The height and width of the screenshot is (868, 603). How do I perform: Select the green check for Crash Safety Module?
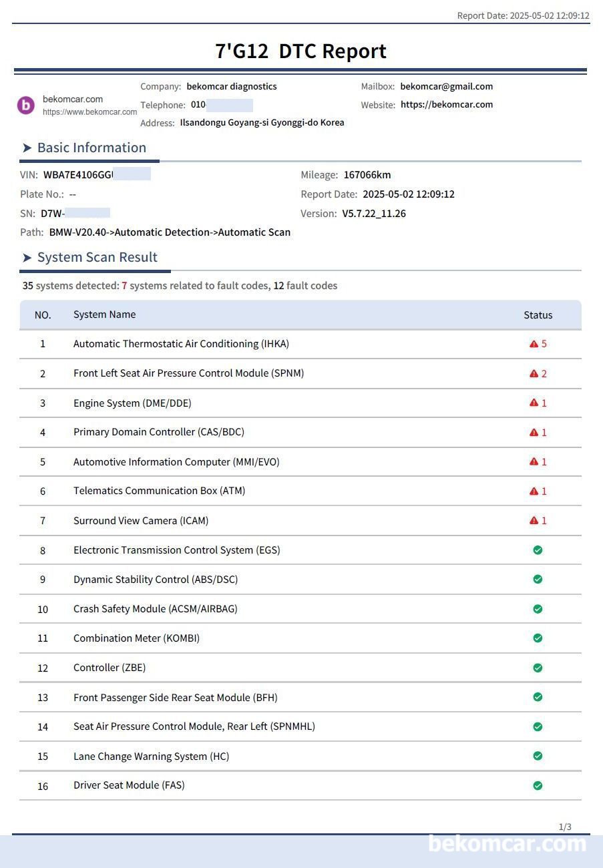pos(538,609)
